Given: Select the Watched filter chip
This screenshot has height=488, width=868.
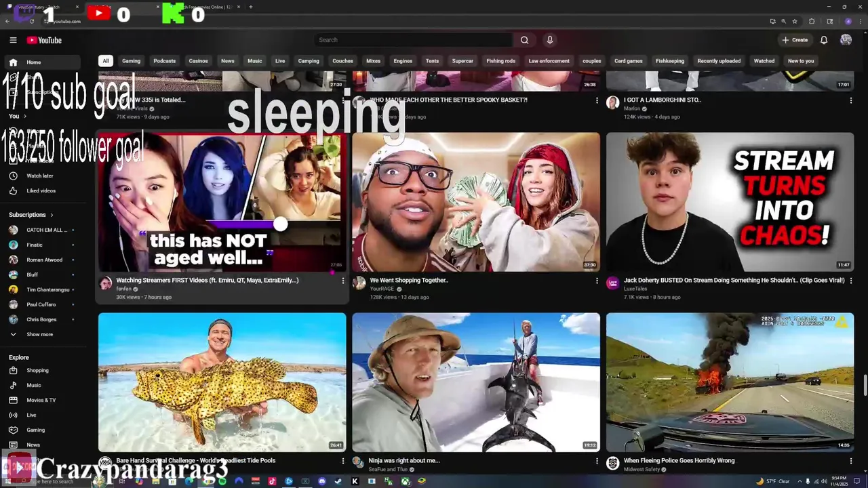Looking at the screenshot, I should tap(764, 61).
